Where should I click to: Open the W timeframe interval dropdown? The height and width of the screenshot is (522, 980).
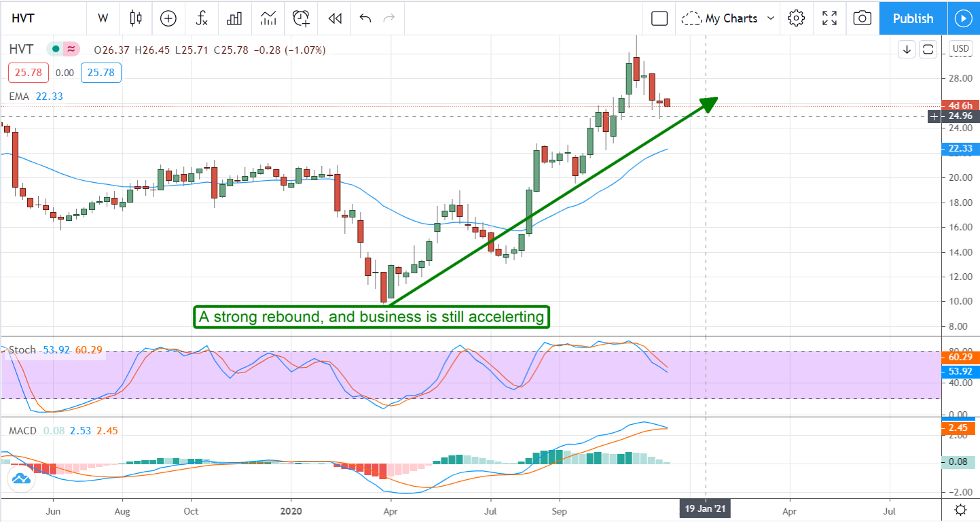pos(103,18)
